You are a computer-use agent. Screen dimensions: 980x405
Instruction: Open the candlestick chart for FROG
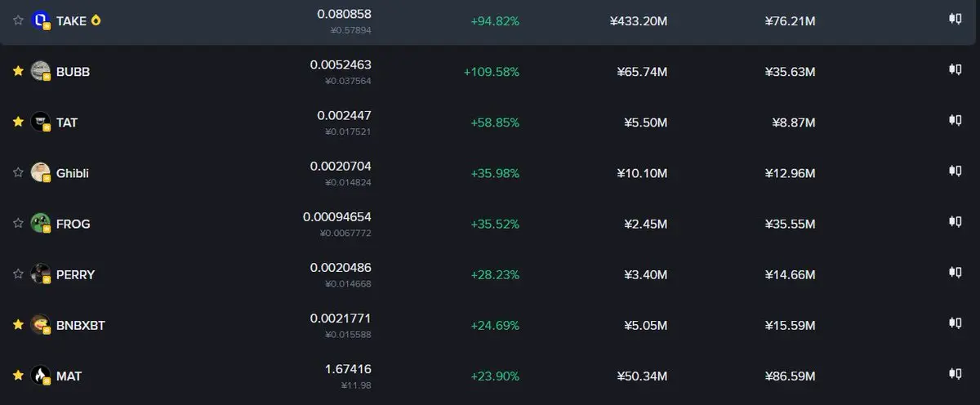(954, 221)
